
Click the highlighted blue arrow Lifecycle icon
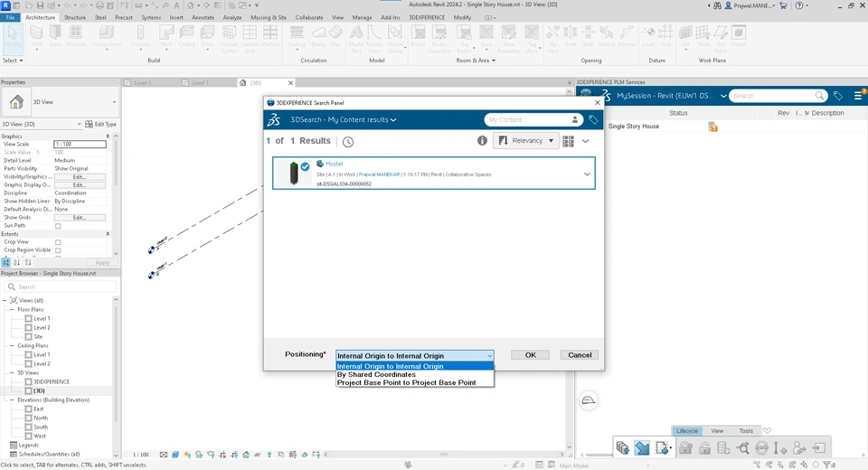click(x=642, y=447)
